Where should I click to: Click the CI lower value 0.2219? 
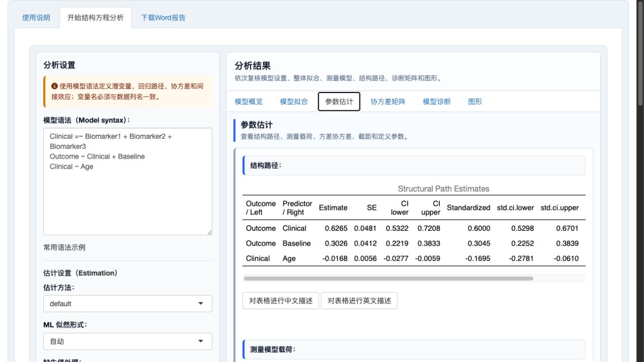(x=397, y=244)
